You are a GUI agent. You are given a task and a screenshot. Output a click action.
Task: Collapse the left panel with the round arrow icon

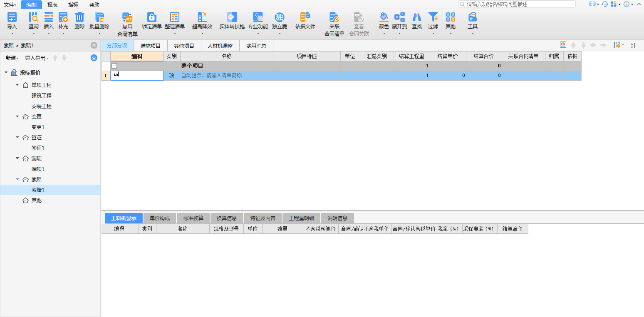click(x=94, y=45)
